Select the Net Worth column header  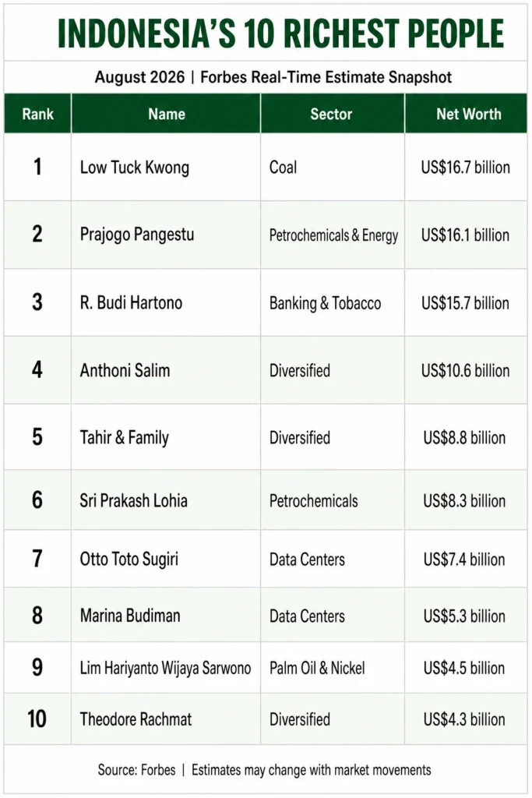coord(468,114)
